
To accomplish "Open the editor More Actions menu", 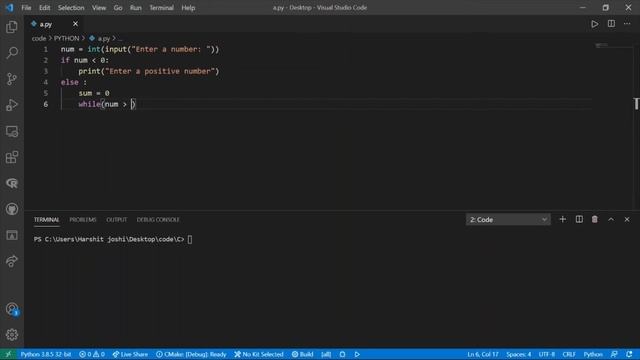I will click(x=627, y=24).
